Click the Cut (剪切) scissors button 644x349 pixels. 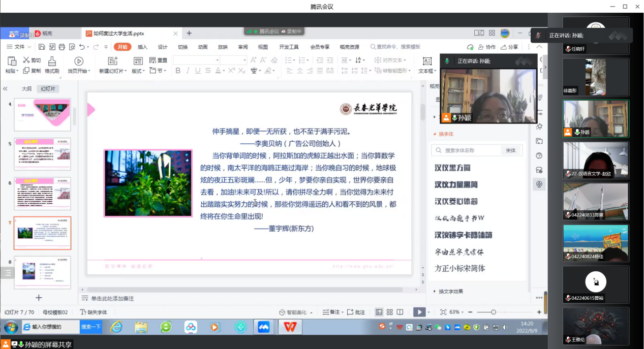(x=32, y=60)
